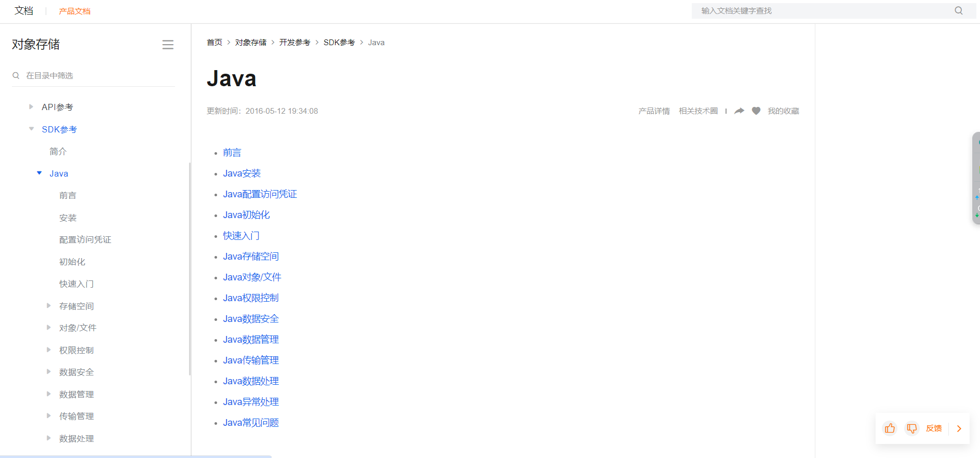Expand the 存储空间 sidebar node
The image size is (980, 458).
pos(49,305)
